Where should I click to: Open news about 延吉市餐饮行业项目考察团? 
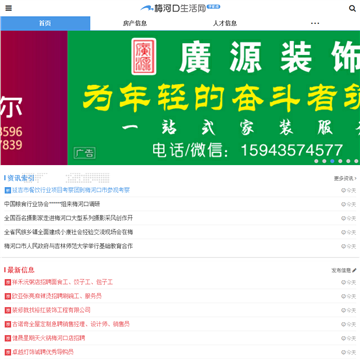click(x=71, y=190)
